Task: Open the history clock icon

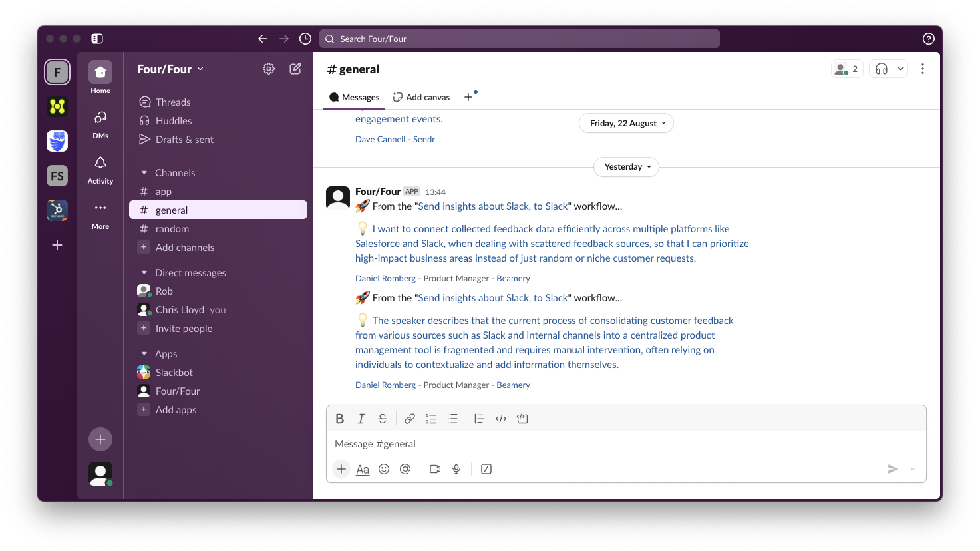Action: 305,39
